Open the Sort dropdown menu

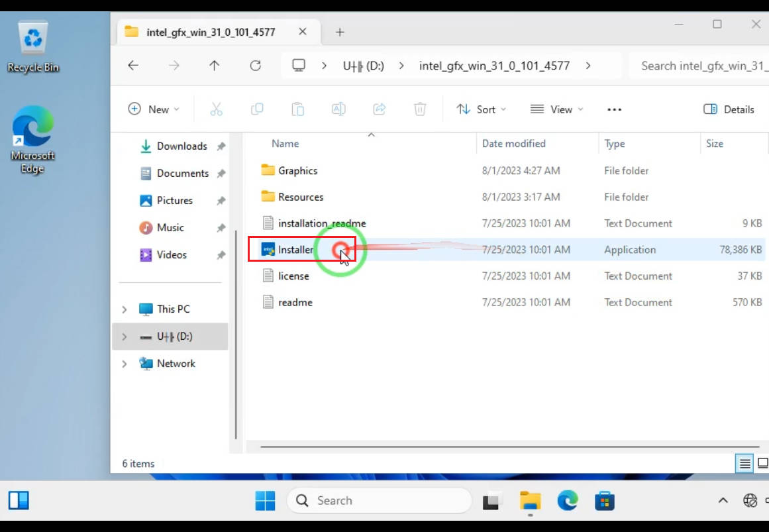(482, 109)
